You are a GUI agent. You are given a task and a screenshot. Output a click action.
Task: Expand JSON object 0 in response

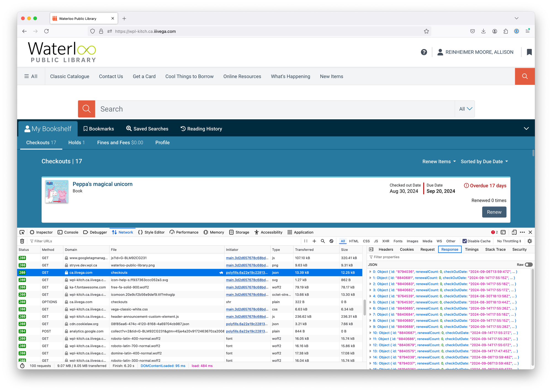tap(370, 272)
